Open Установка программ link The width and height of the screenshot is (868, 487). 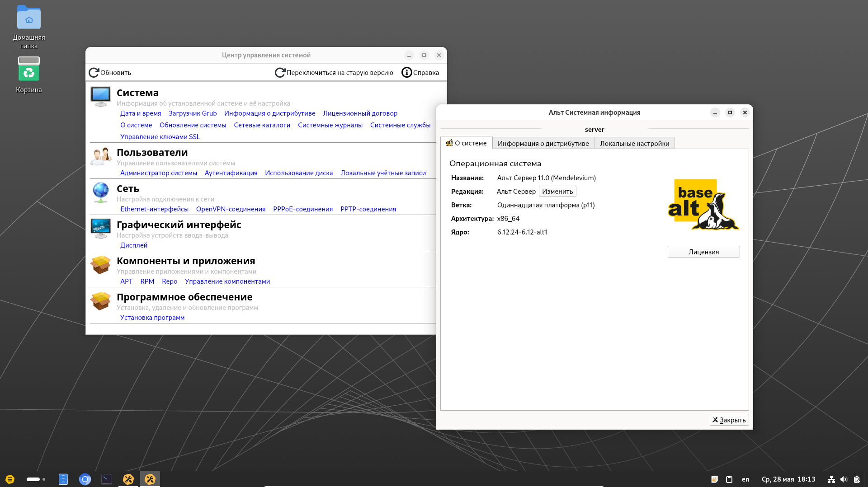(152, 318)
